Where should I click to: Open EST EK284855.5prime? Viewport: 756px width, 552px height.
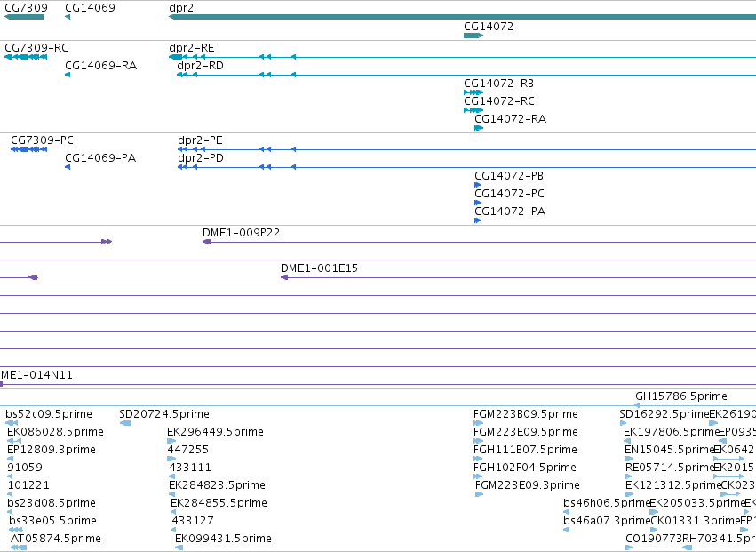(x=219, y=503)
